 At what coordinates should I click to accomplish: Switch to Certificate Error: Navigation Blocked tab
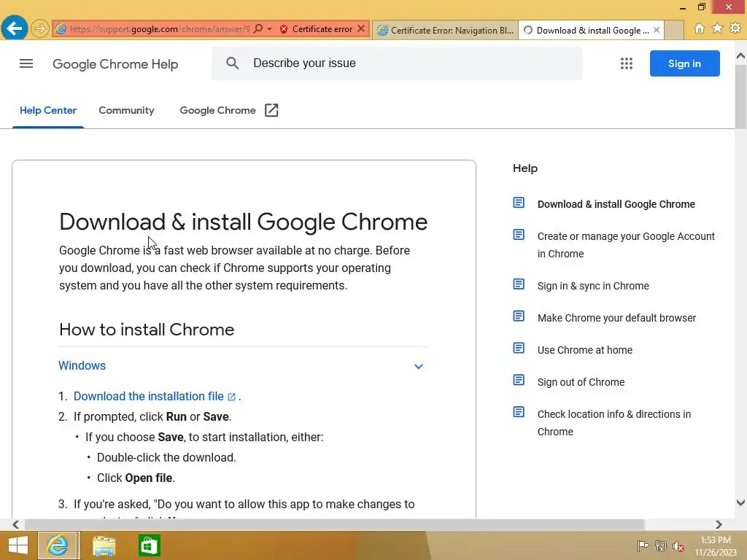(x=445, y=30)
